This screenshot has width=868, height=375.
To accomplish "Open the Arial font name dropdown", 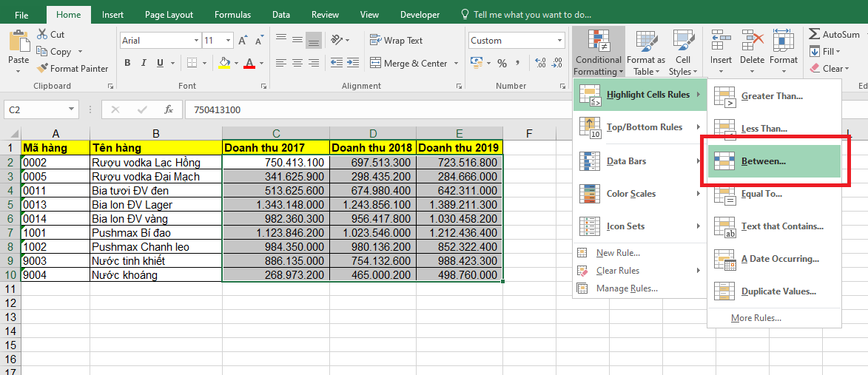I will 196,41.
